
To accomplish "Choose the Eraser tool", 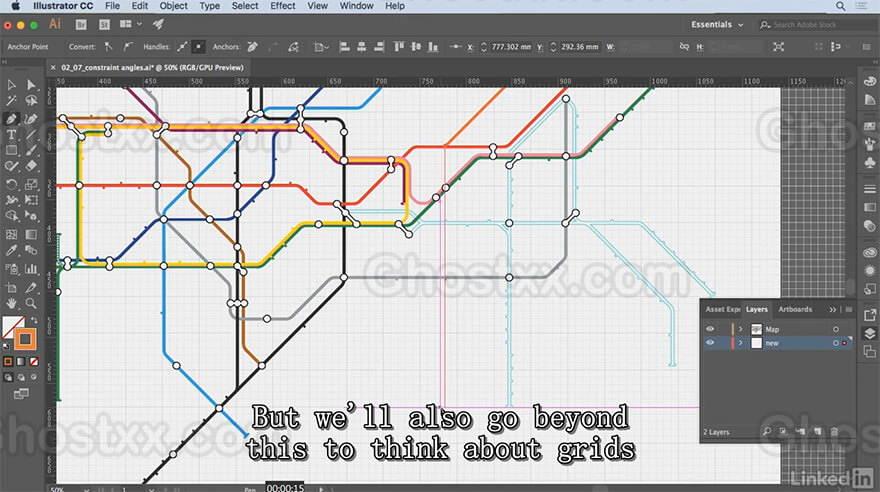I will point(31,166).
